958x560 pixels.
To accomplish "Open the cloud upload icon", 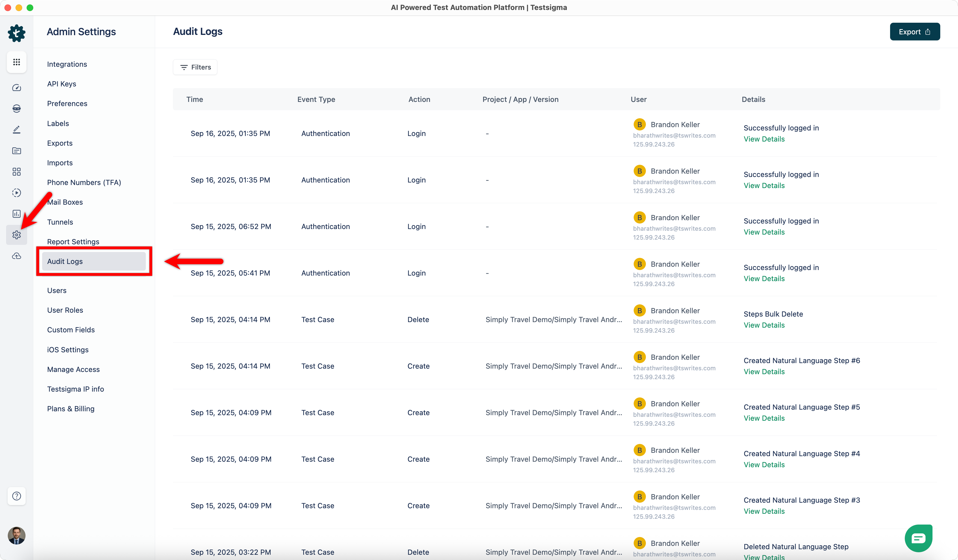I will point(16,256).
